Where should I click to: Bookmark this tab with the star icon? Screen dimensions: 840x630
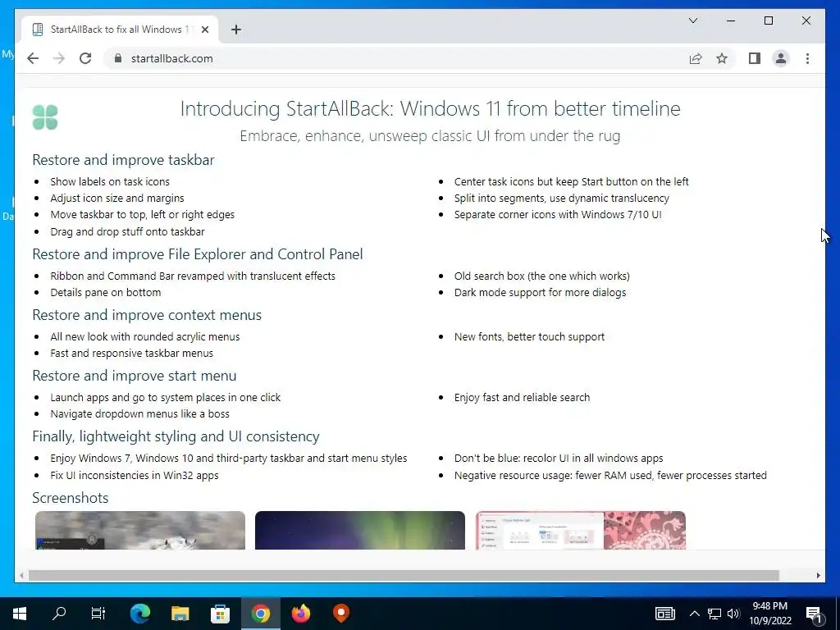tap(722, 58)
